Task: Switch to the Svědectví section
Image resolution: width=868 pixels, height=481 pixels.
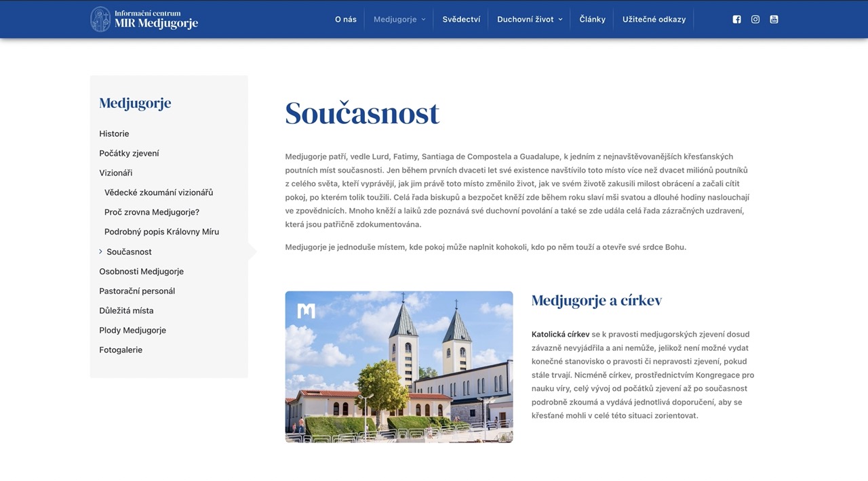Action: click(461, 19)
